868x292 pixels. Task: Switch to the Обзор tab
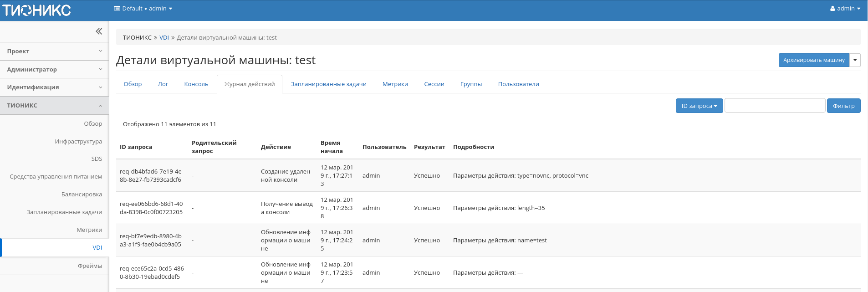pos(133,84)
